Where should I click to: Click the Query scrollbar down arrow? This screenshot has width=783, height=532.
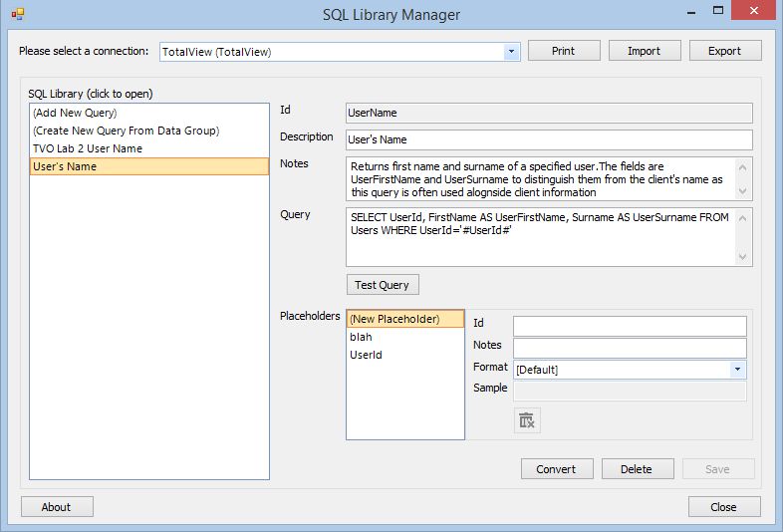click(742, 257)
